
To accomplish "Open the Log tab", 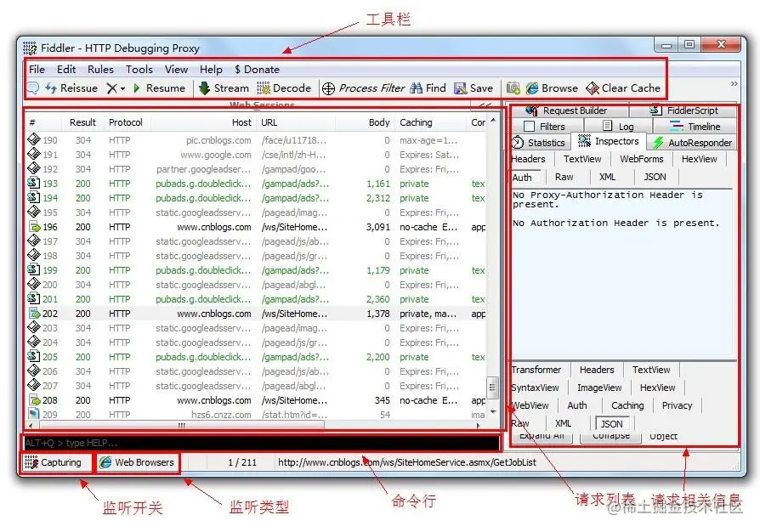I will pos(617,127).
